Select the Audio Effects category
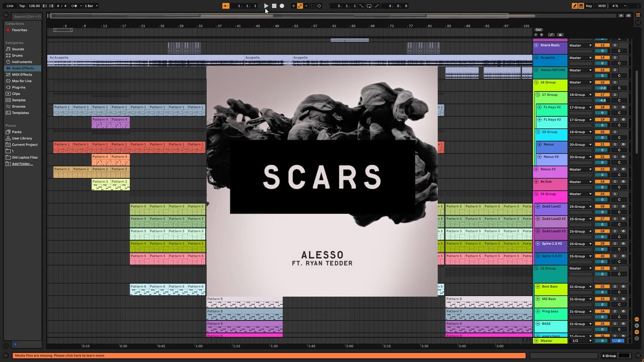 click(23, 68)
